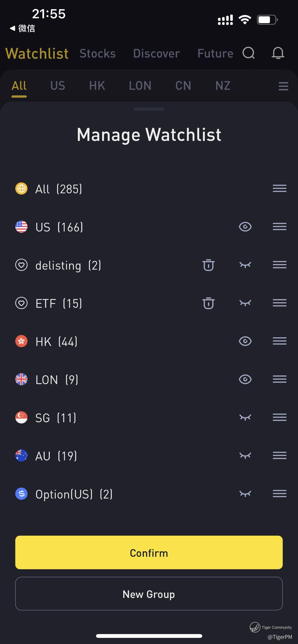Tap the search magnifier icon

[249, 53]
